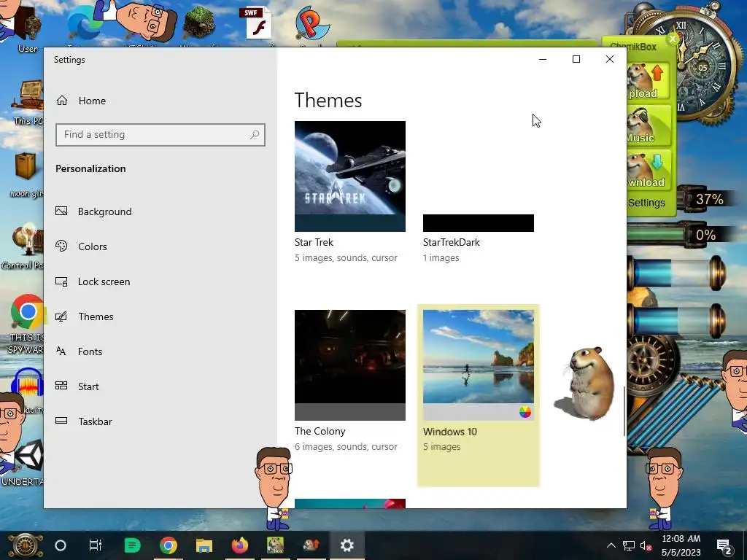Click the 'The Colony' theme name
The height and width of the screenshot is (560, 747).
(x=320, y=432)
